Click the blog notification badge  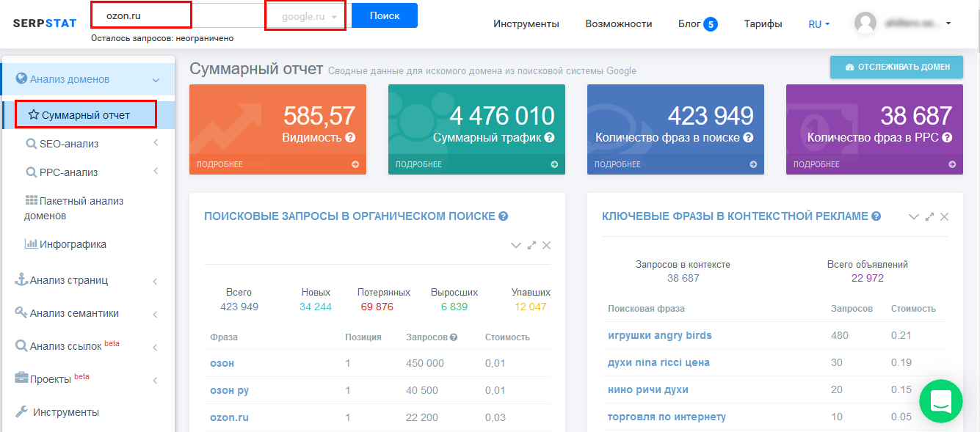pyautogui.click(x=710, y=24)
